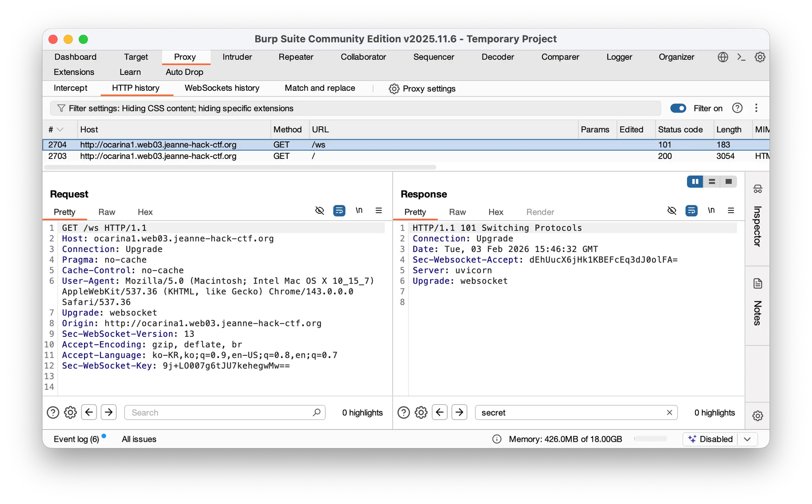Open the global Settings gear icon
The height and width of the screenshot is (504, 812).
click(x=760, y=57)
